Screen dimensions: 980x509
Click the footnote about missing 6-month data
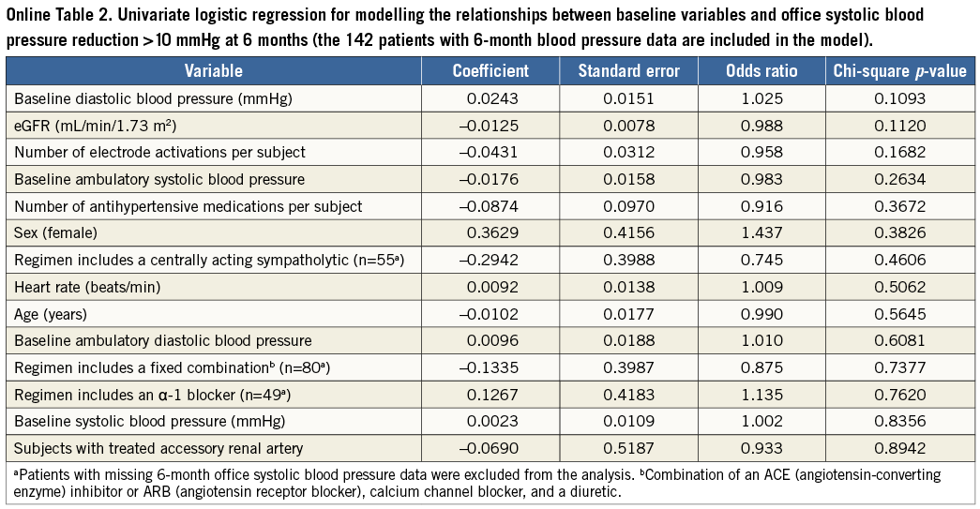coord(281,476)
